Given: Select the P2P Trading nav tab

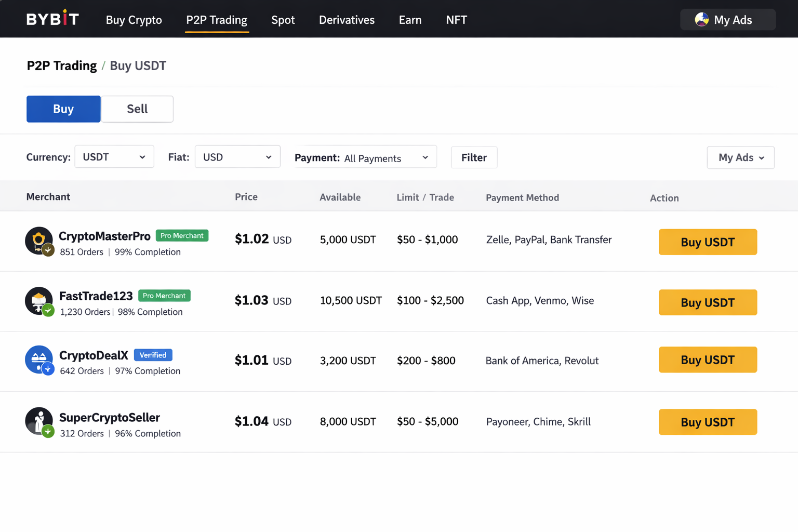Looking at the screenshot, I should point(217,20).
